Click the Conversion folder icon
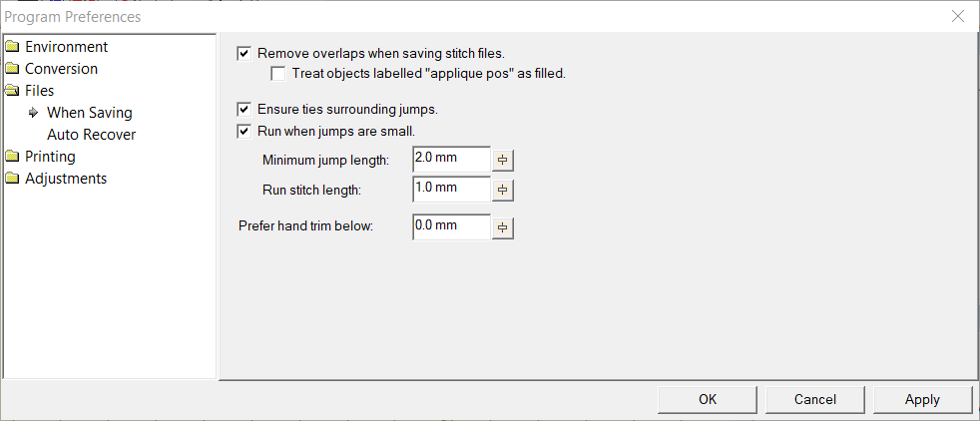The width and height of the screenshot is (980, 421). tap(13, 69)
